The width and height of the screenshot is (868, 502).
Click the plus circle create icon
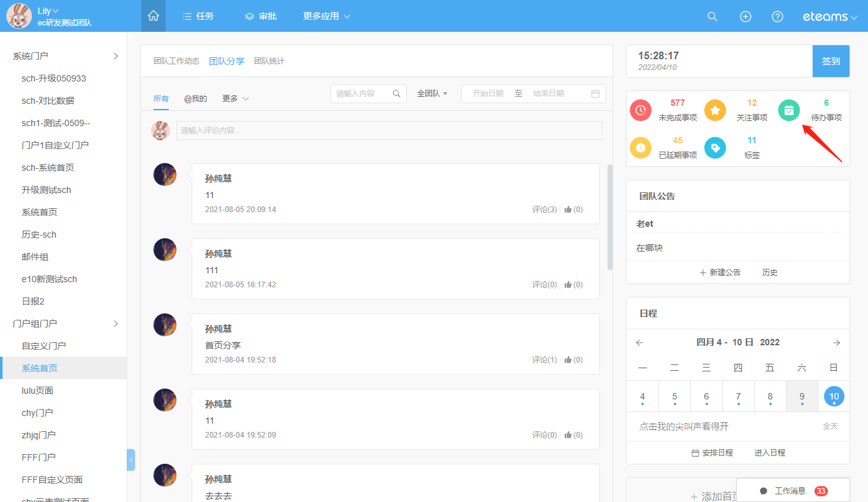(x=745, y=17)
